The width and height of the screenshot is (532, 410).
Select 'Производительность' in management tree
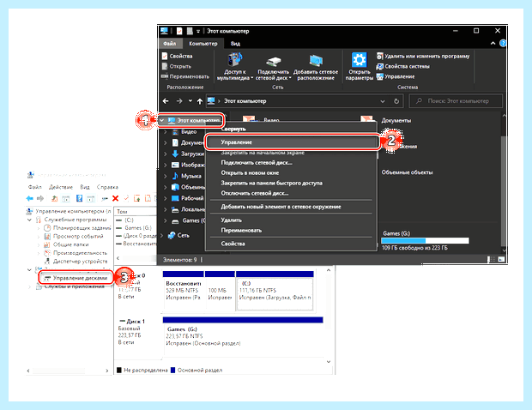coord(80,253)
